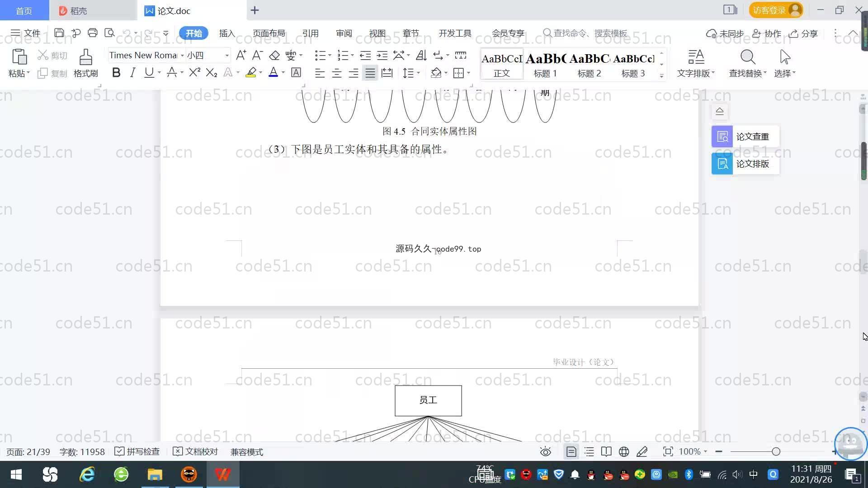Switch to web layout view icon
Image resolution: width=868 pixels, height=488 pixels.
624,452
